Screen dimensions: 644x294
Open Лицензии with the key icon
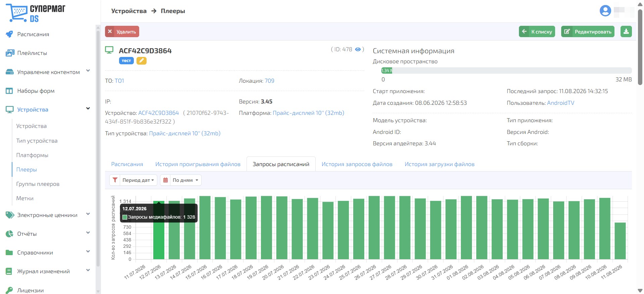[30, 290]
